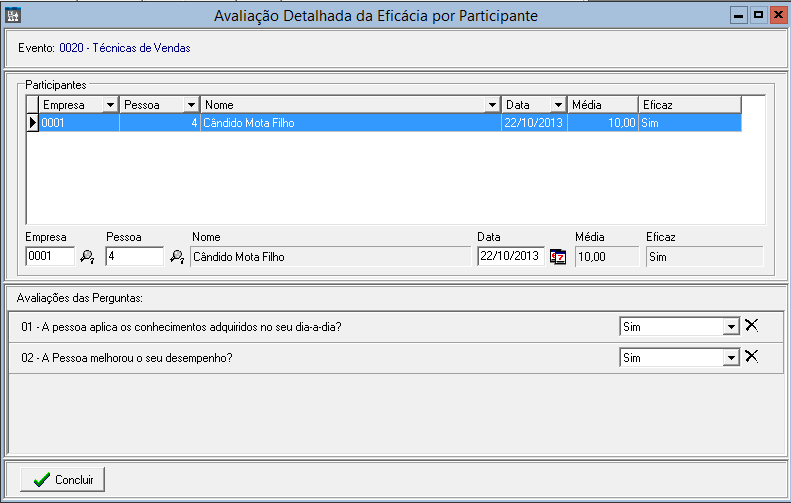Open the Empresa column filter dropdown
Screen dimensions: 791x503
(110, 105)
